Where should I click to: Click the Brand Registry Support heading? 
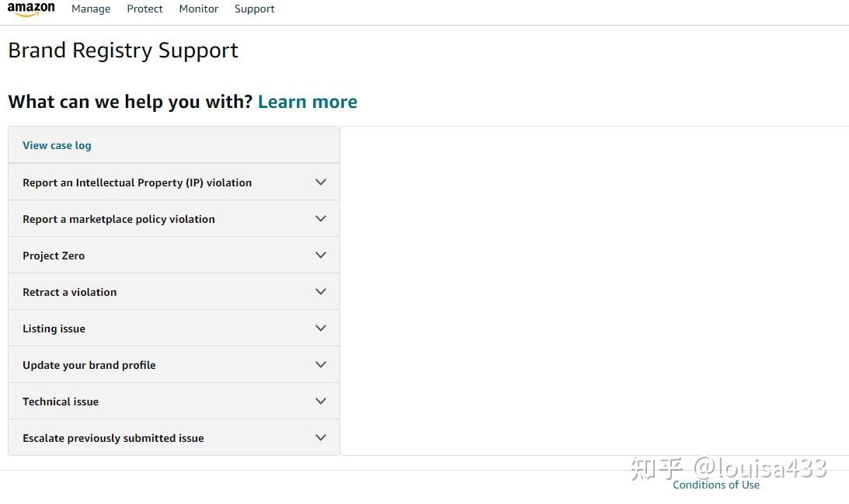point(123,50)
